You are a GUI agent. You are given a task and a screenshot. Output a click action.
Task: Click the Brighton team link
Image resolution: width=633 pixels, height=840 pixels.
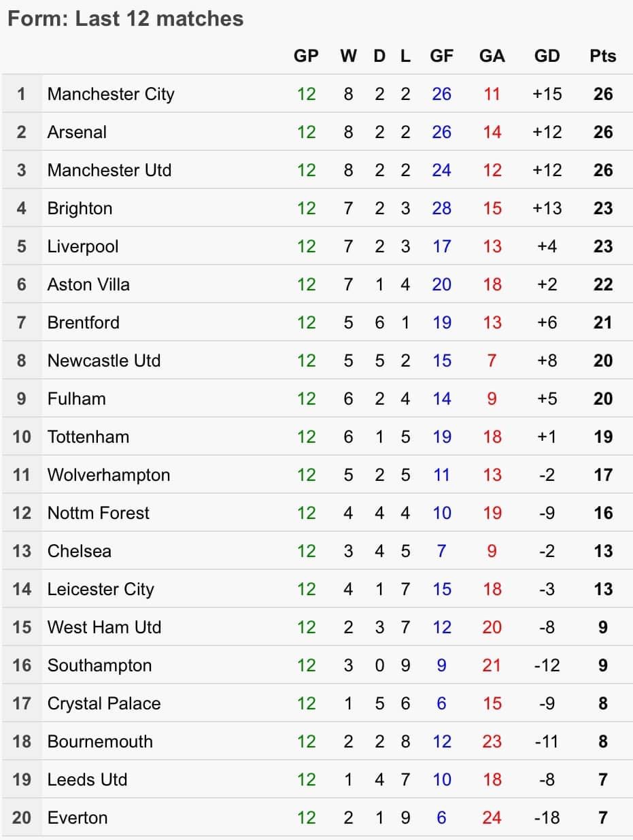80,208
